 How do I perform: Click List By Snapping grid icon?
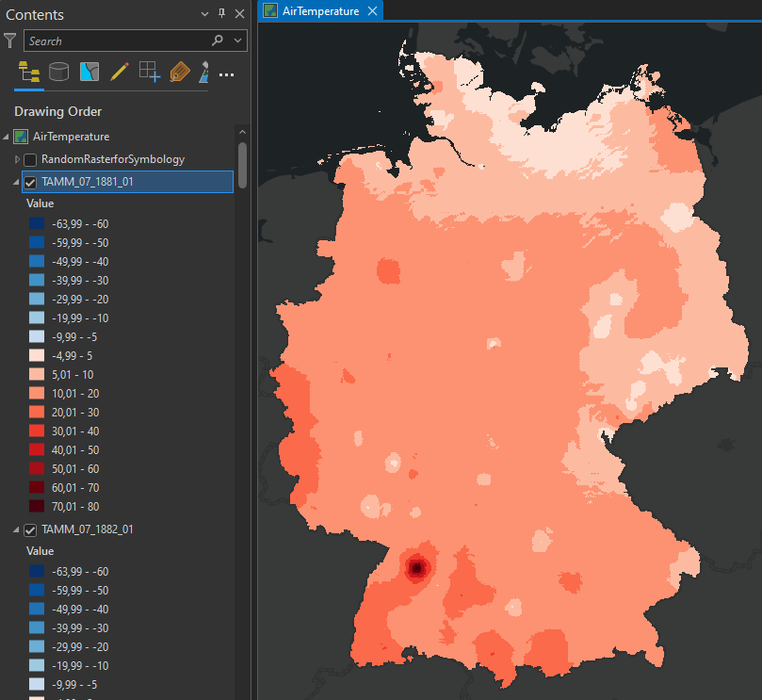click(x=150, y=72)
